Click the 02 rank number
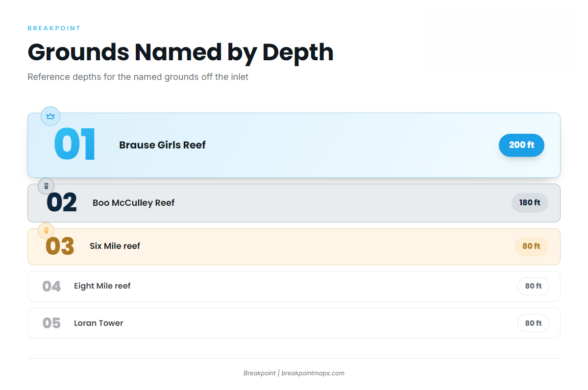 [62, 203]
